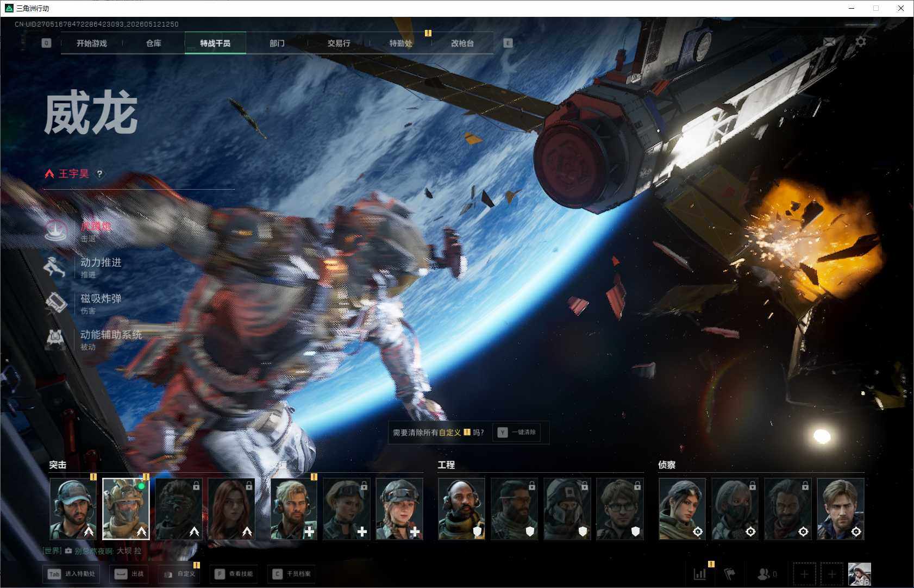
Task: Click the 突击 class heading
Action: (58, 465)
